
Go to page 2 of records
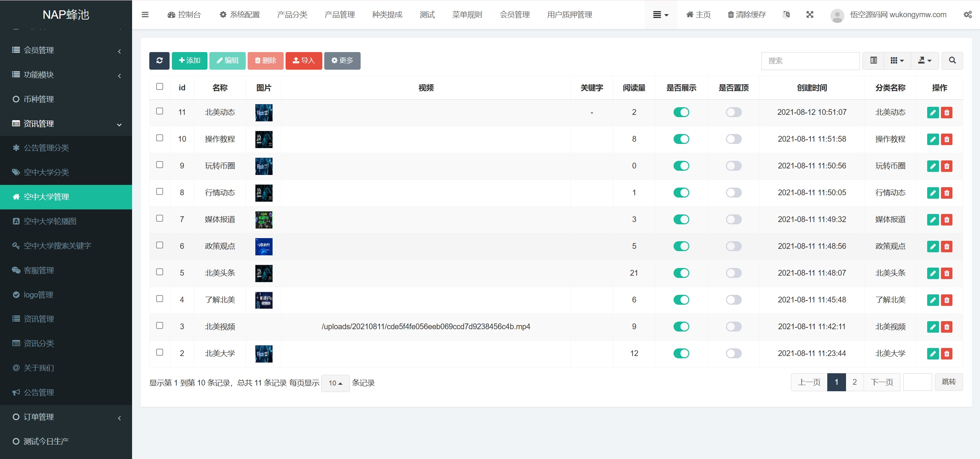854,382
